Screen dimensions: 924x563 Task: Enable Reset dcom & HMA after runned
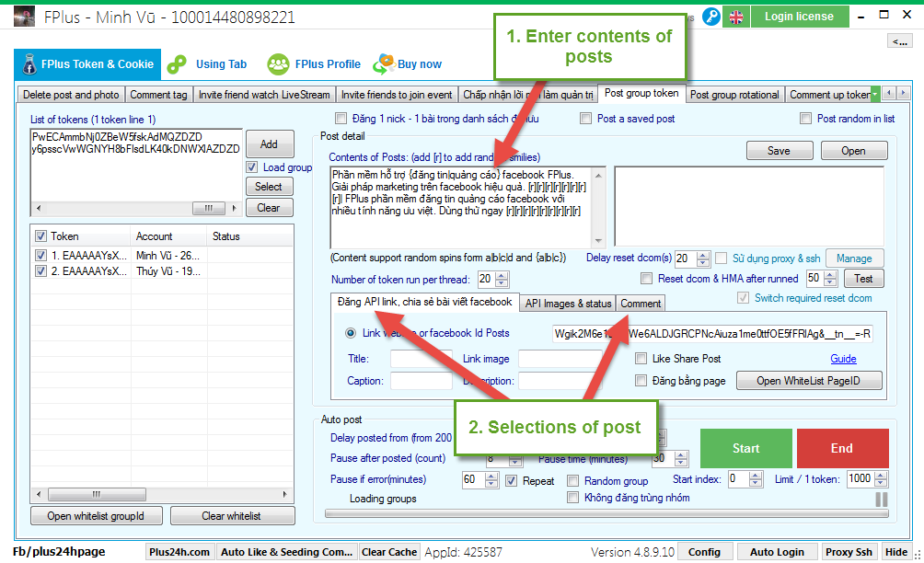[646, 279]
